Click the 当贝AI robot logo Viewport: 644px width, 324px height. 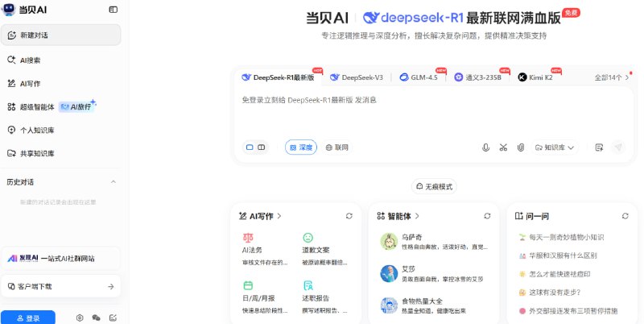pos(9,9)
